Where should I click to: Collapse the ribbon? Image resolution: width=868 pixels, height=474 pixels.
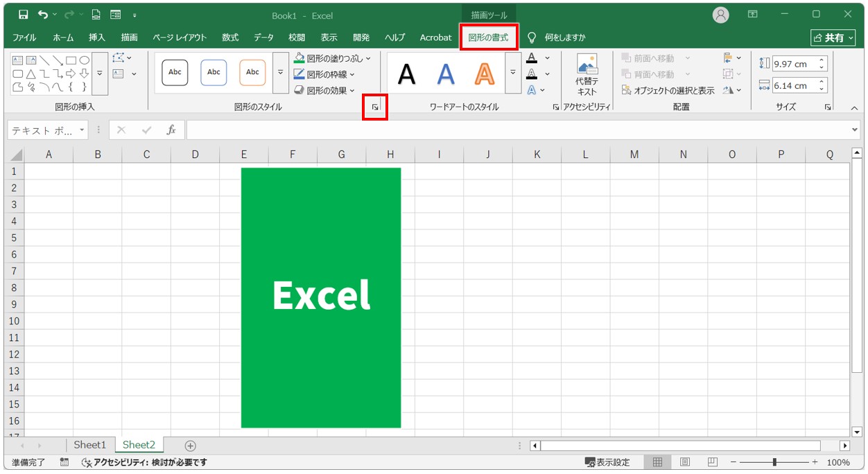coord(854,107)
